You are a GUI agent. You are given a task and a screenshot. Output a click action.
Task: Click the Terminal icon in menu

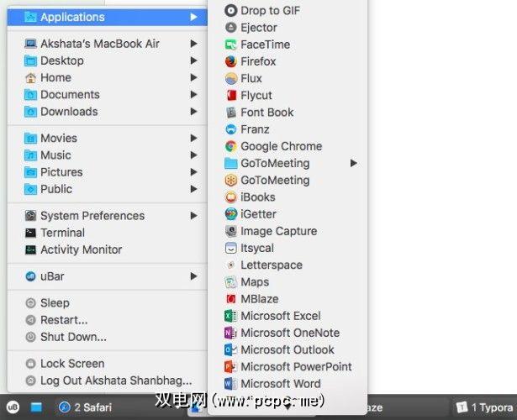click(30, 233)
